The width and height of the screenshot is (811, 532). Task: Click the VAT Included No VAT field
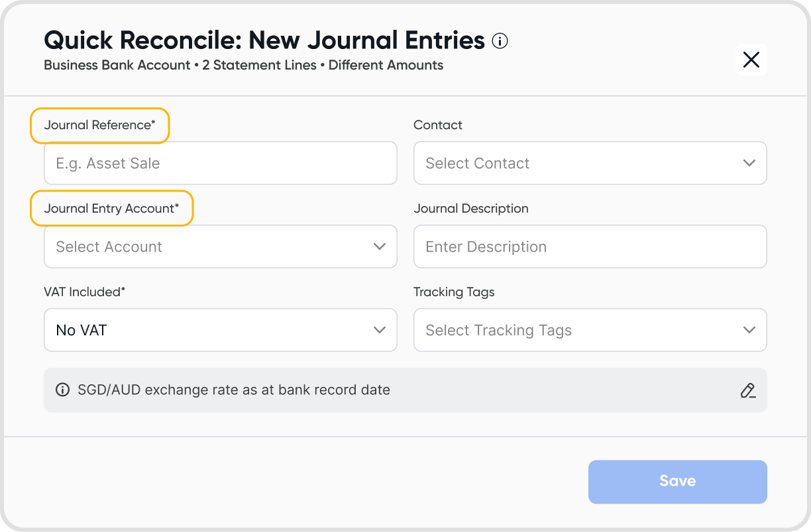coord(207,330)
